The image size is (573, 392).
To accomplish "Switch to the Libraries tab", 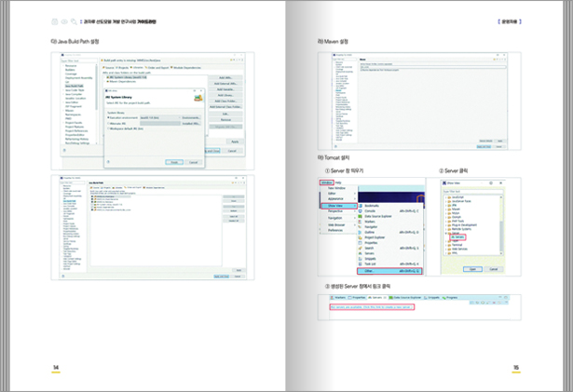I will point(137,68).
